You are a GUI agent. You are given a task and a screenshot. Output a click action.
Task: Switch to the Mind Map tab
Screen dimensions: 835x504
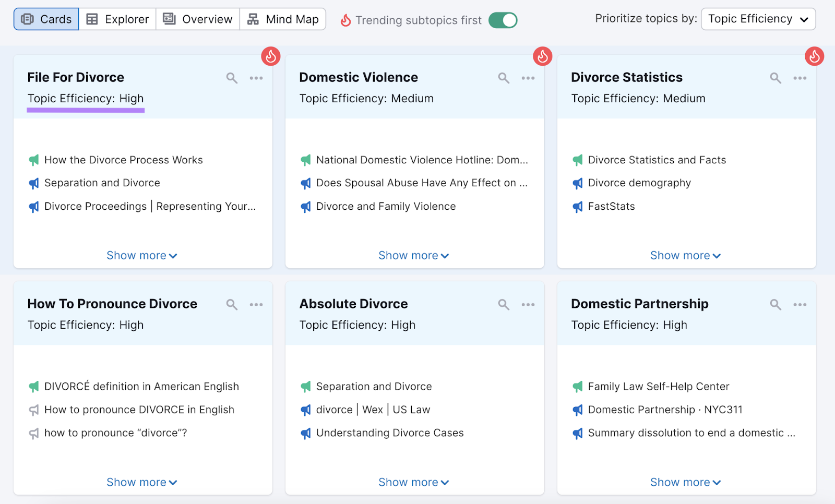283,19
